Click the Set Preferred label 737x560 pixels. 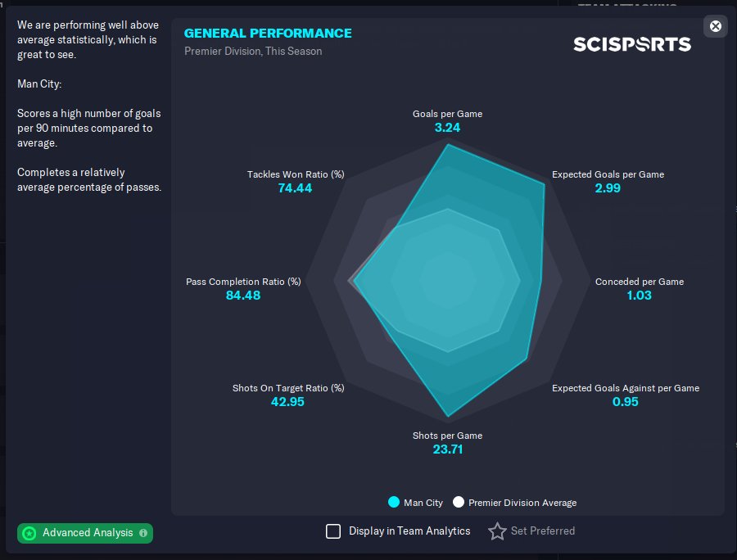point(542,531)
